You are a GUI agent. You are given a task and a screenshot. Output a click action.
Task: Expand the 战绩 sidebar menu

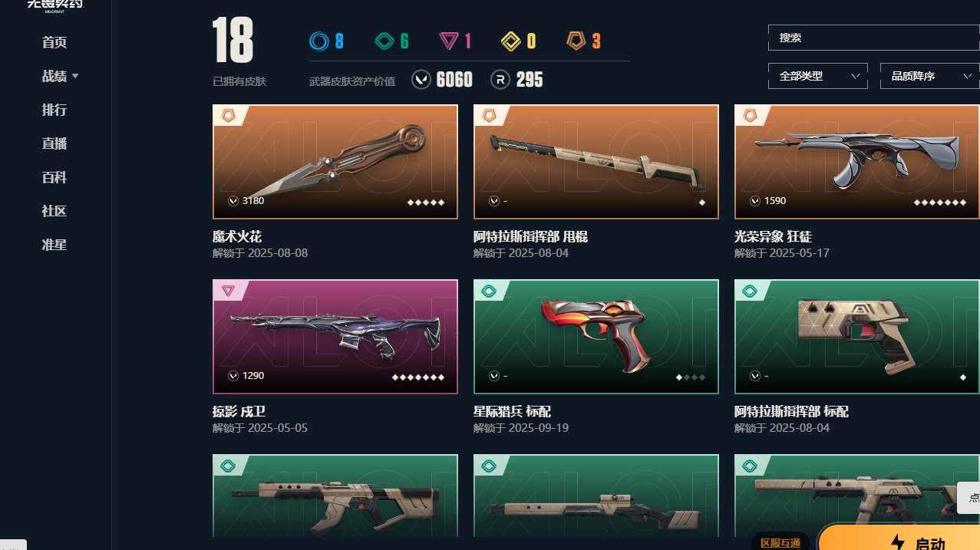tap(60, 76)
